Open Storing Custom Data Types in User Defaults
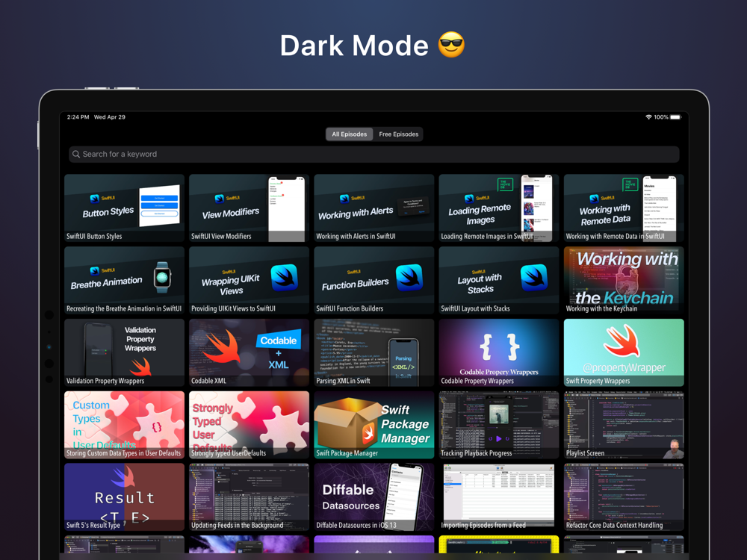Screen dimensions: 747x560 click(x=124, y=425)
